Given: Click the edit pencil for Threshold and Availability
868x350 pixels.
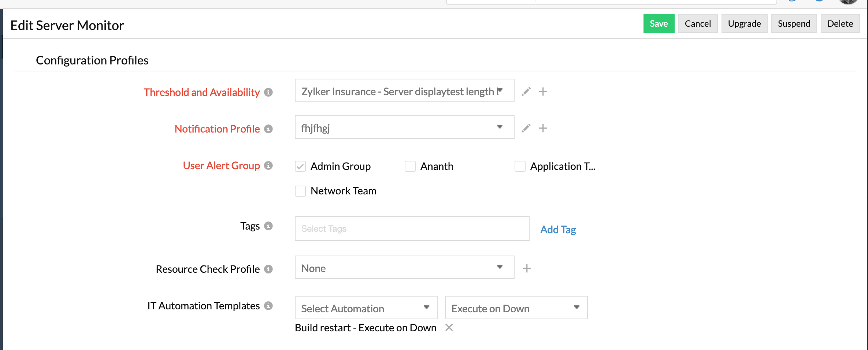Looking at the screenshot, I should tap(526, 92).
